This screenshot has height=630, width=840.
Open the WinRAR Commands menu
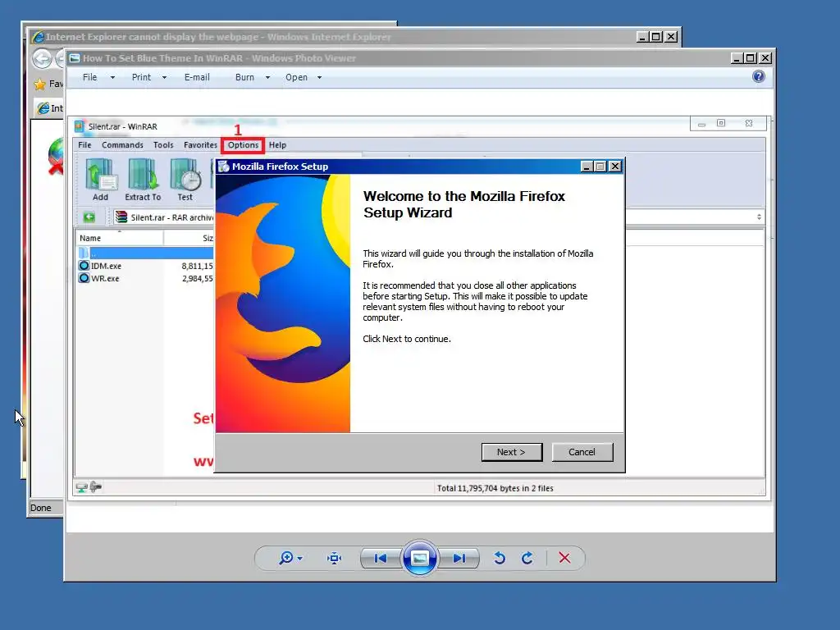pyautogui.click(x=123, y=145)
